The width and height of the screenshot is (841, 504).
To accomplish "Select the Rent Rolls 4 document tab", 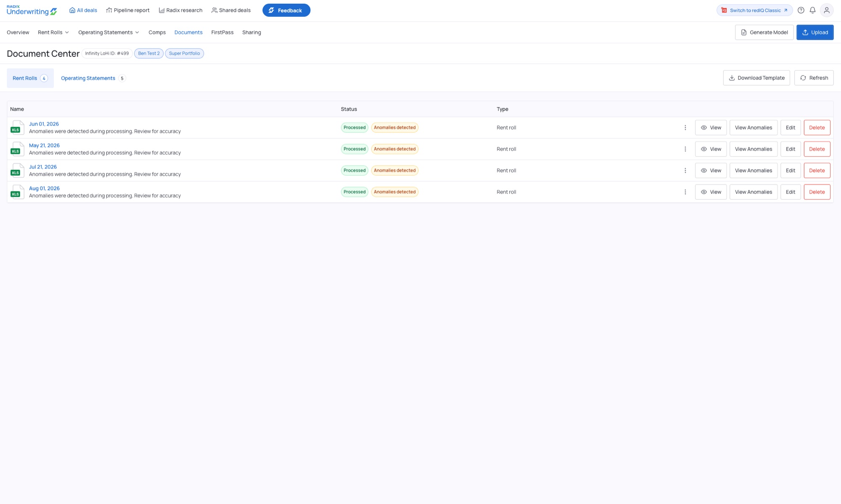I will (30, 78).
